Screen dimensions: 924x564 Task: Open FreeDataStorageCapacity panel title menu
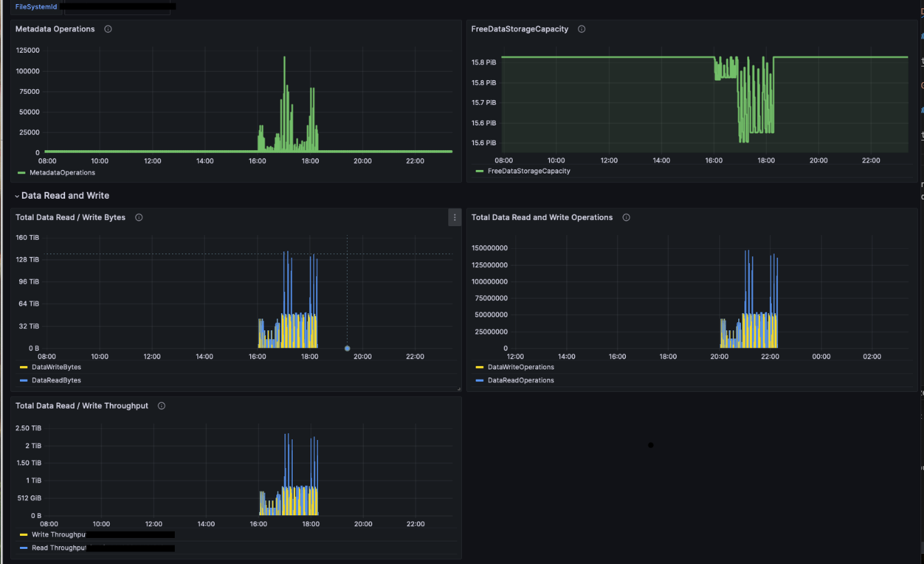click(x=520, y=29)
